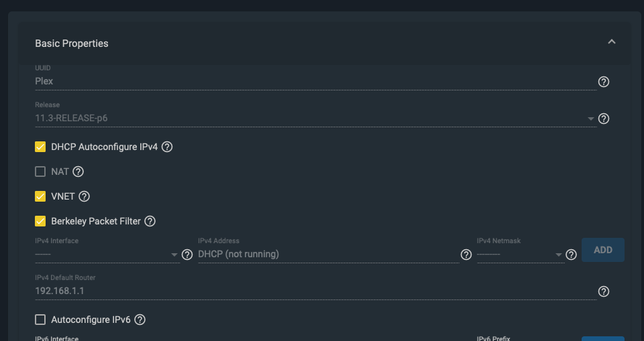Open help for IPv4 Default Router
The width and height of the screenshot is (644, 341).
pyautogui.click(x=603, y=291)
